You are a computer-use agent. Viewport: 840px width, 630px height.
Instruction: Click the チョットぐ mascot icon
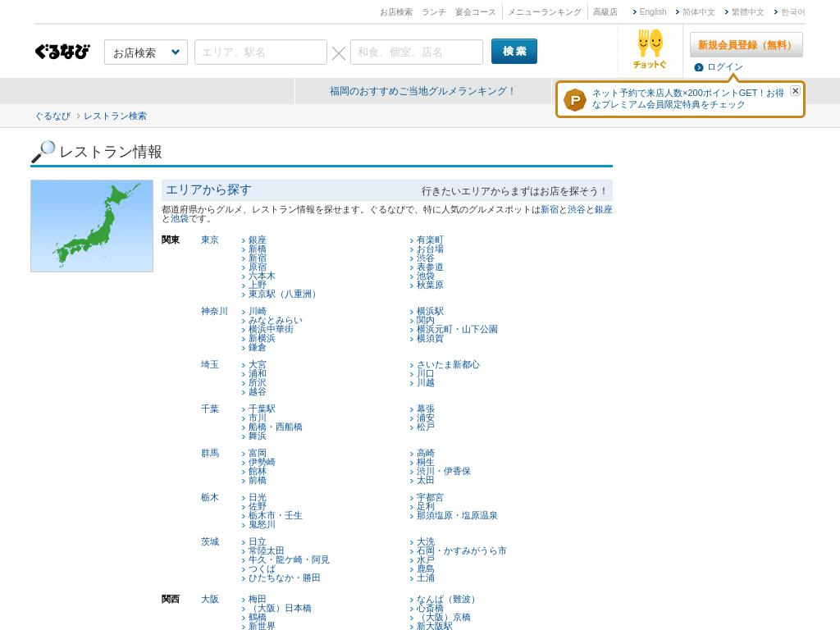649,45
